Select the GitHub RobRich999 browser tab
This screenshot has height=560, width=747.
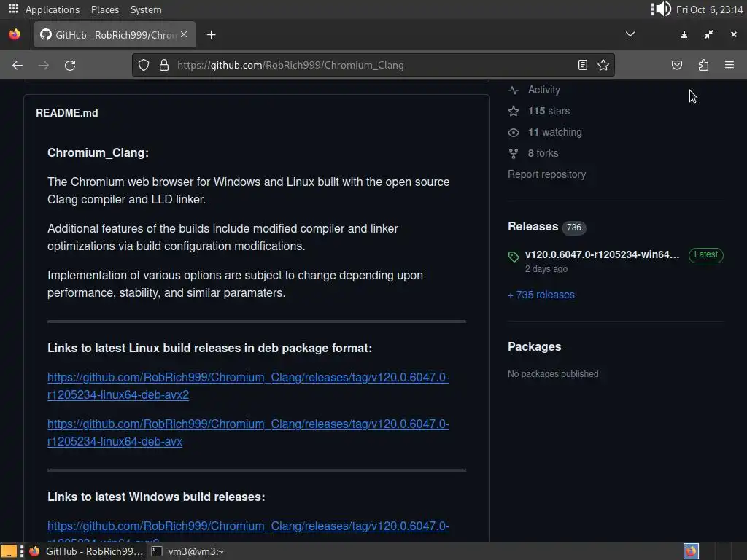115,35
